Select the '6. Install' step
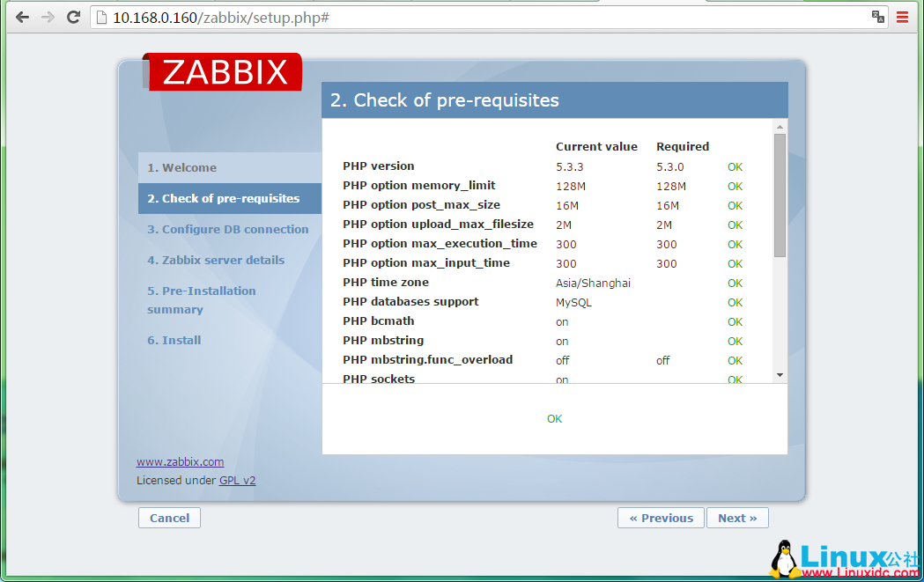Image resolution: width=924 pixels, height=582 pixels. click(174, 339)
